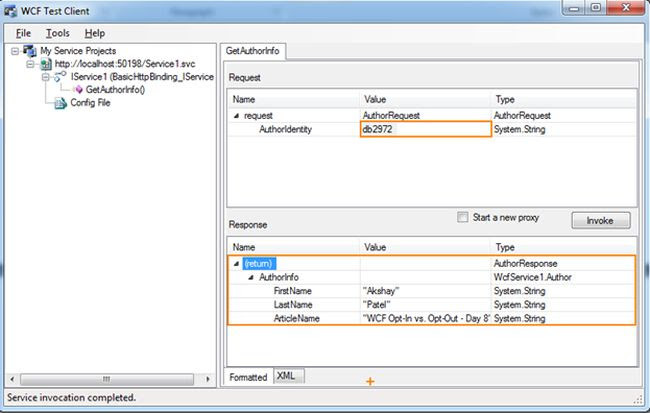Select http://localhost:50198/Service1.svc tree item
Viewport: 650px width, 413px height.
click(125, 64)
